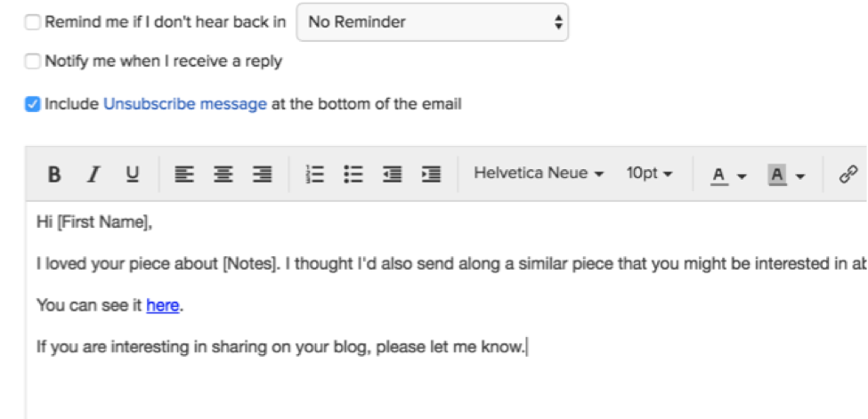Viewport: 868px width, 419px height.
Task: Center align the email text
Action: point(223,174)
